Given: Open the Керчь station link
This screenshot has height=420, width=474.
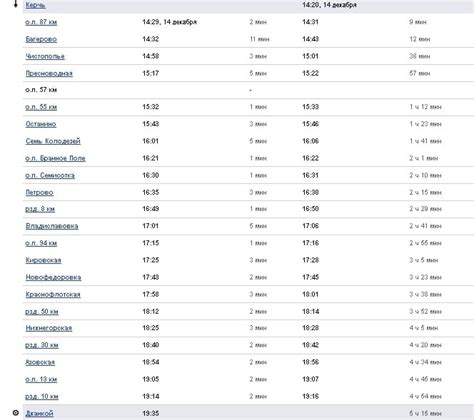Looking at the screenshot, I should (x=35, y=5).
